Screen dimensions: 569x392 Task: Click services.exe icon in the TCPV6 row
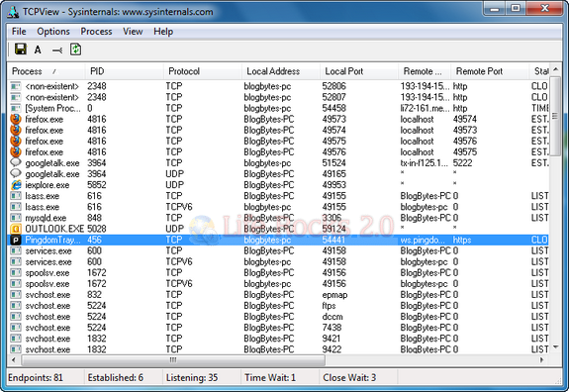pyautogui.click(x=16, y=261)
